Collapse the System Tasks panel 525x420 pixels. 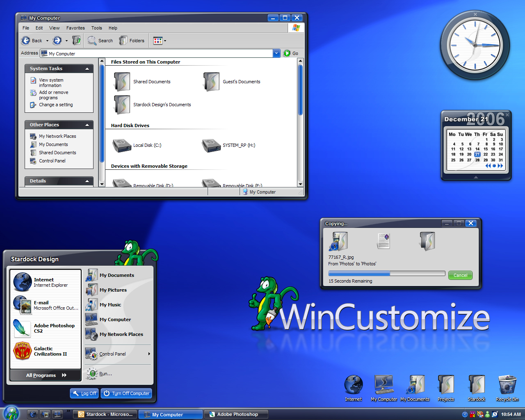87,69
